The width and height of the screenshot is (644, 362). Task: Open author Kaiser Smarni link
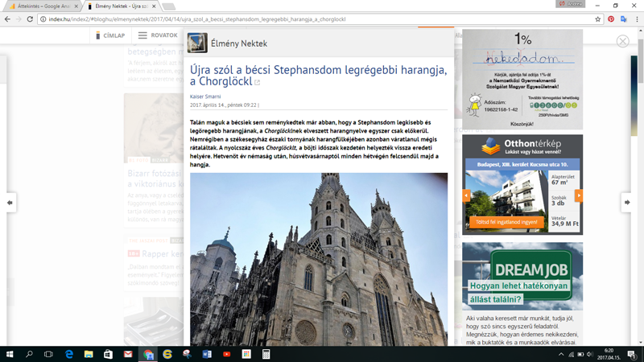205,97
